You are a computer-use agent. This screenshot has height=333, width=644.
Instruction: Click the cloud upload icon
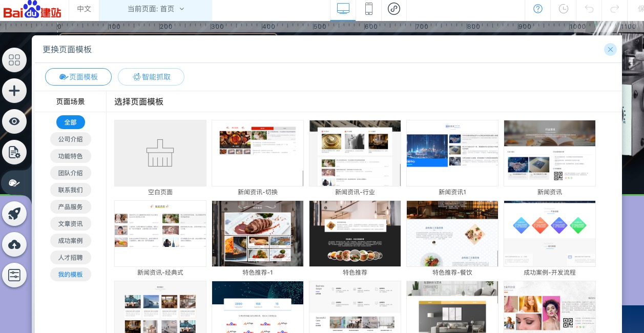[x=14, y=245]
